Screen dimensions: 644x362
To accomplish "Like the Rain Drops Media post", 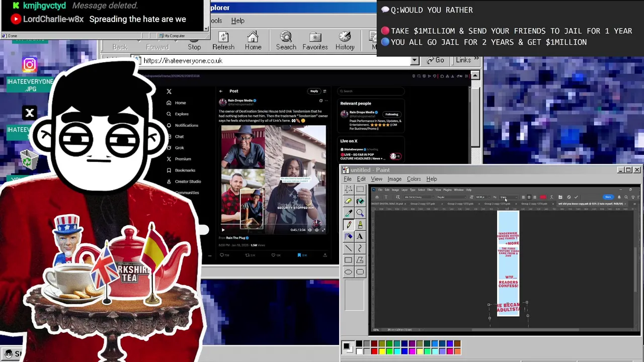I will click(274, 255).
